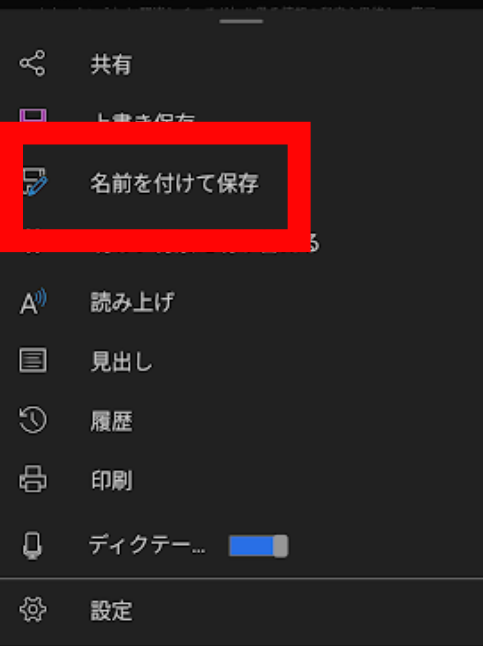The image size is (484, 647).
Task: Tap the read aloud speaker icon
Action: [33, 302]
